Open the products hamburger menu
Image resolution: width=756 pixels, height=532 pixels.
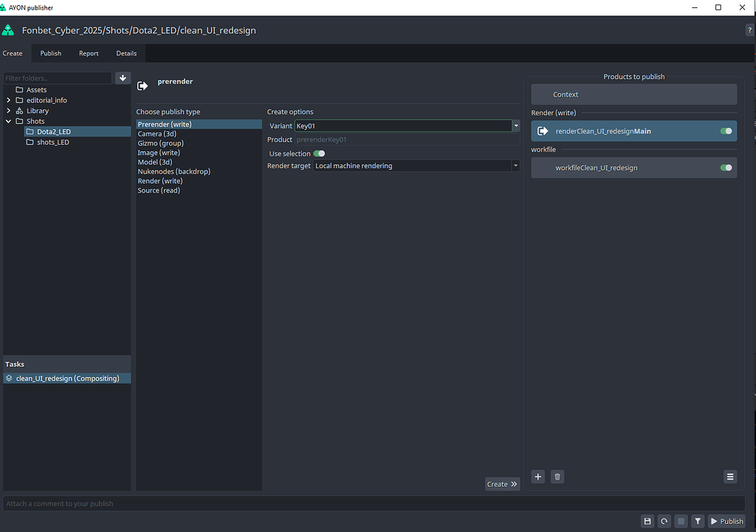tap(730, 477)
